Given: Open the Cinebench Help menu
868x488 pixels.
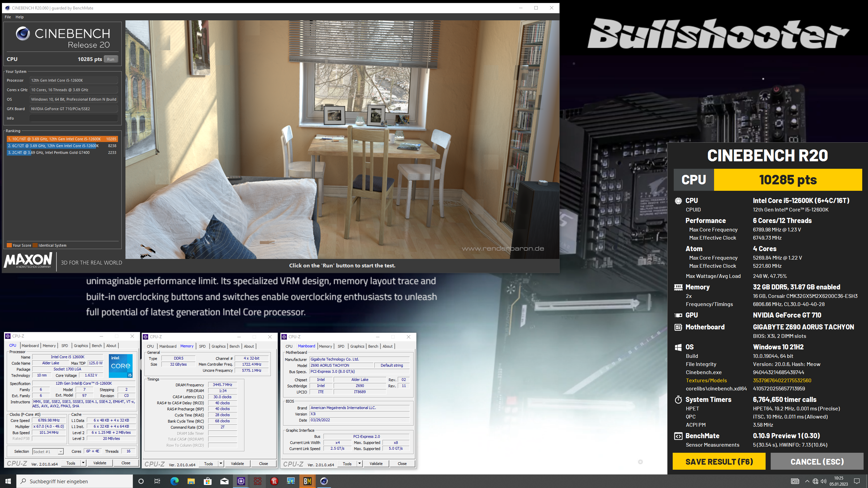Looking at the screenshot, I should pyautogui.click(x=20, y=17).
